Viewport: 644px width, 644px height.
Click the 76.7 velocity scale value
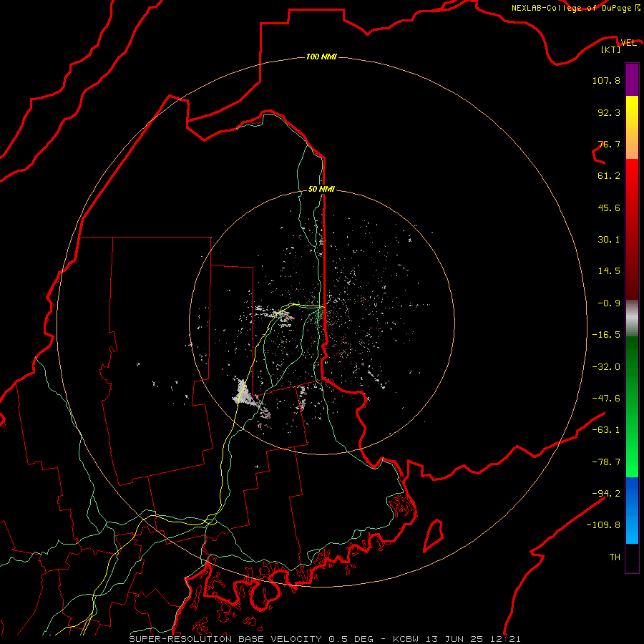coord(609,144)
